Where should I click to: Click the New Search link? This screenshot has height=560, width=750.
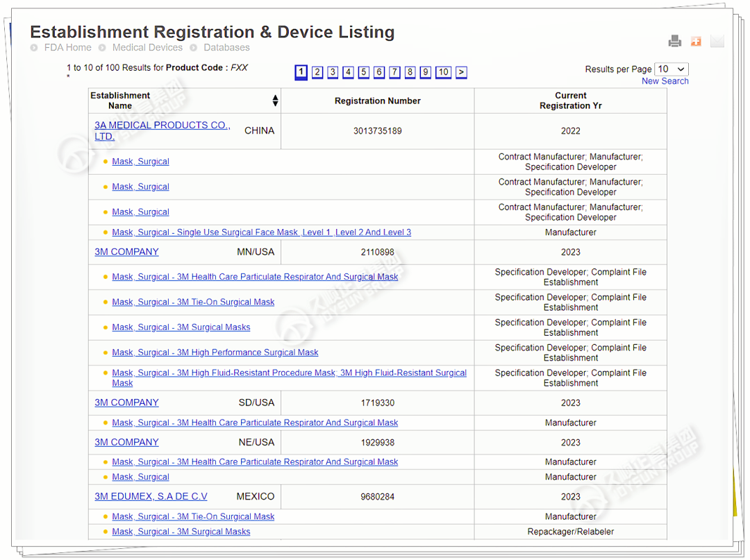coord(665,81)
